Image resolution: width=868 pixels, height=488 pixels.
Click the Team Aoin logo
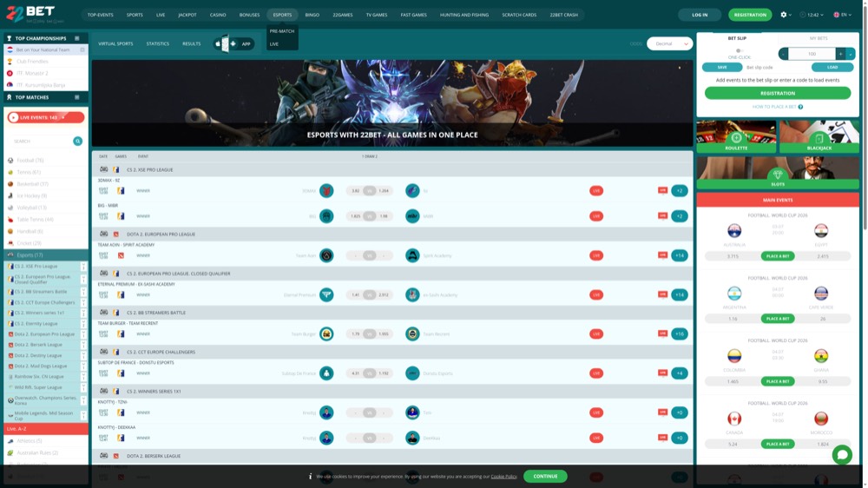(x=326, y=255)
